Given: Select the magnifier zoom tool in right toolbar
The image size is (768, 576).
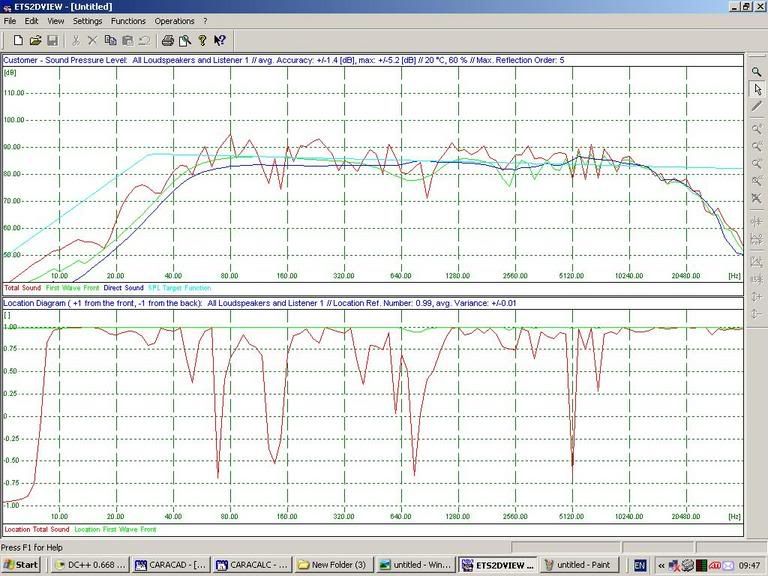Looking at the screenshot, I should pyautogui.click(x=757, y=73).
